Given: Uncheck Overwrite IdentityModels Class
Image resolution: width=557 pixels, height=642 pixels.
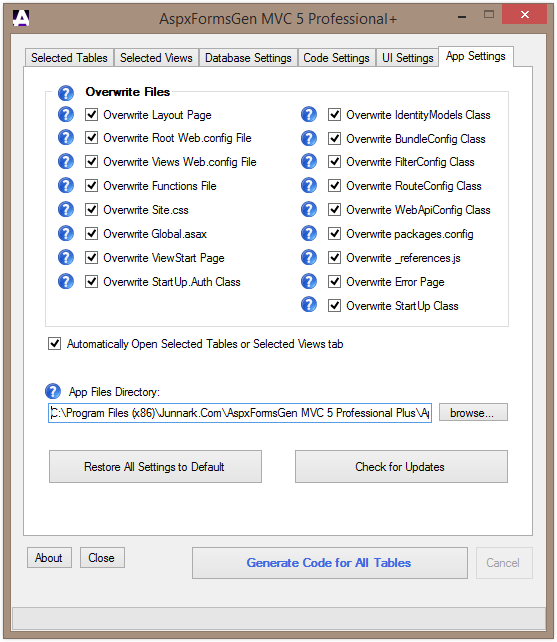Looking at the screenshot, I should [x=335, y=115].
